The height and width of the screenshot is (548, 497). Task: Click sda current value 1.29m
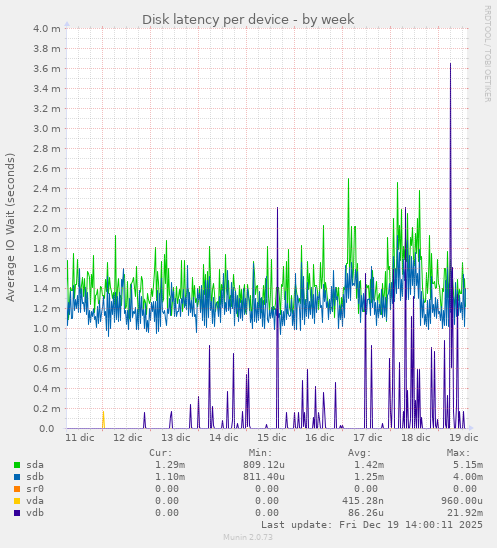(170, 465)
